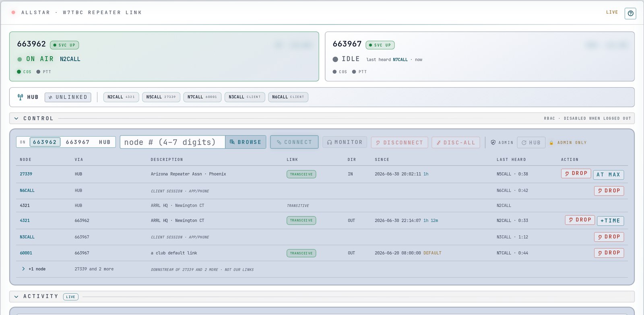Open node 4321 link via 663962
Screen dimensions: 644x315
[x=25, y=220]
